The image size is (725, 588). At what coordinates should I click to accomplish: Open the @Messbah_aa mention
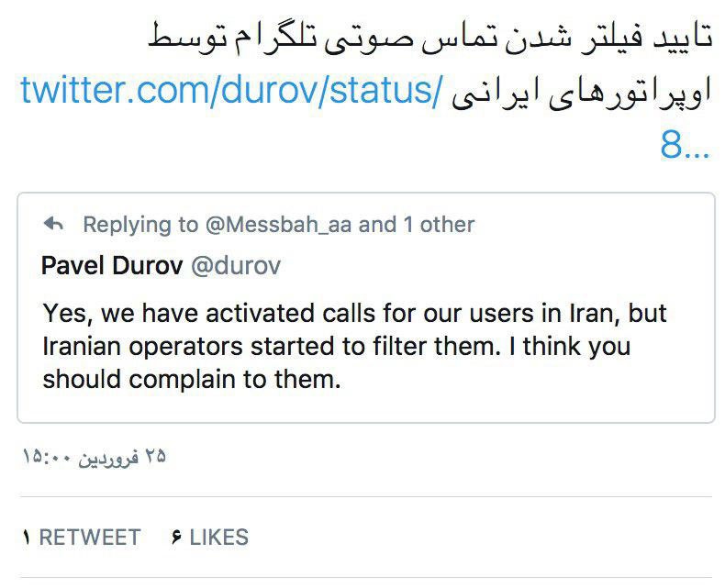[x=277, y=225]
